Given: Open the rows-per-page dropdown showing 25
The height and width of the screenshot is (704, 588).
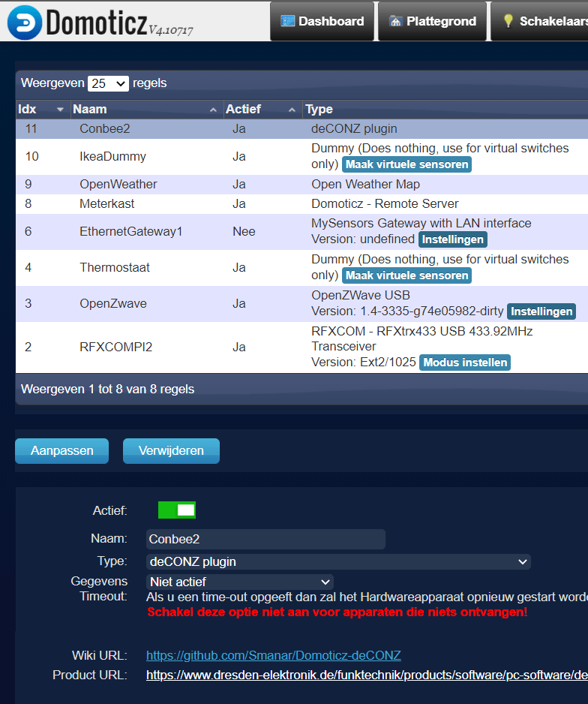Looking at the screenshot, I should 108,83.
